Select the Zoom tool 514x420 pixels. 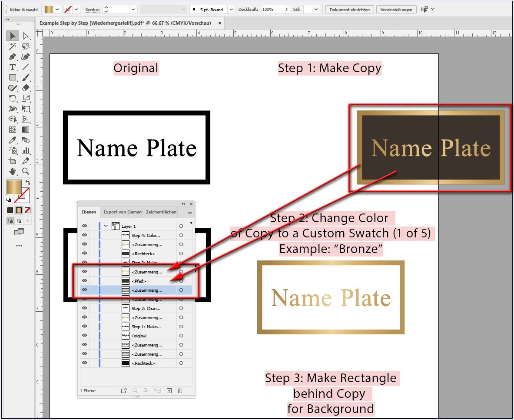(x=26, y=171)
